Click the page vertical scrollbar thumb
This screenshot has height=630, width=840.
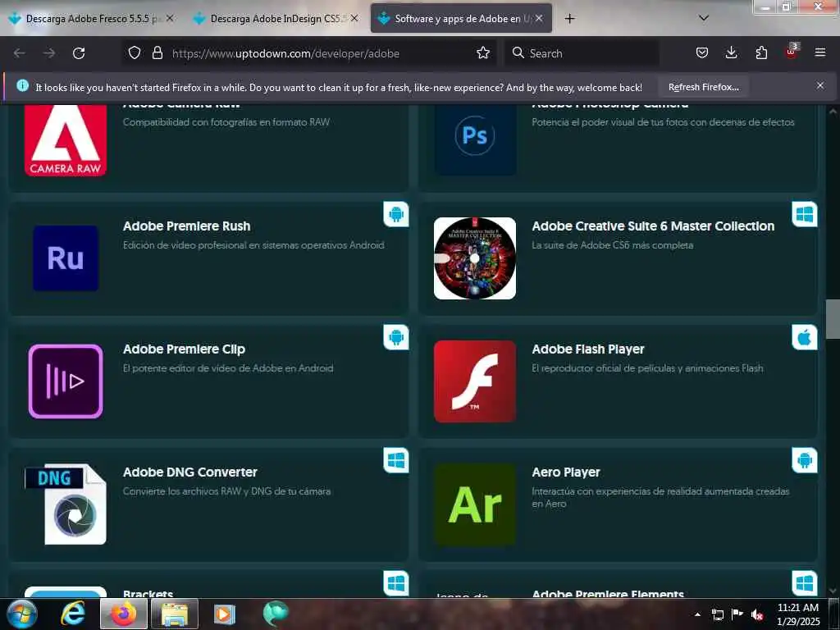[833, 319]
